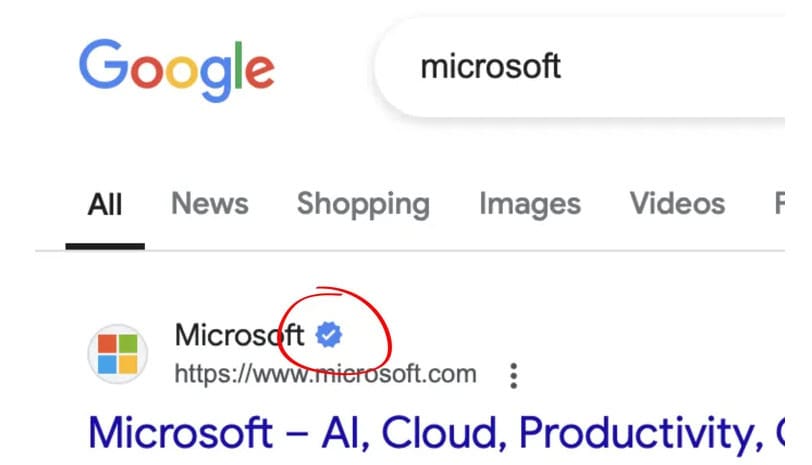
Task: Open the Shopping tab
Action: (363, 205)
